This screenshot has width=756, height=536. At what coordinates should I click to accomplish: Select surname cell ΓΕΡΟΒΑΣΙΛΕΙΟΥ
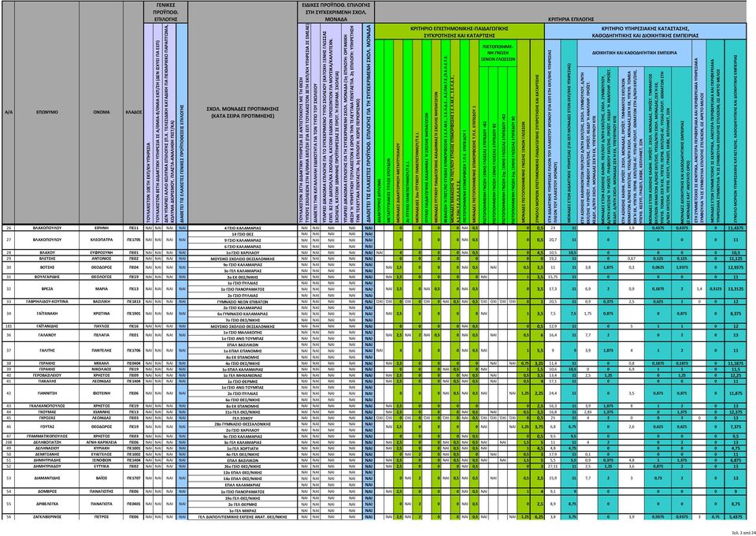(x=46, y=375)
